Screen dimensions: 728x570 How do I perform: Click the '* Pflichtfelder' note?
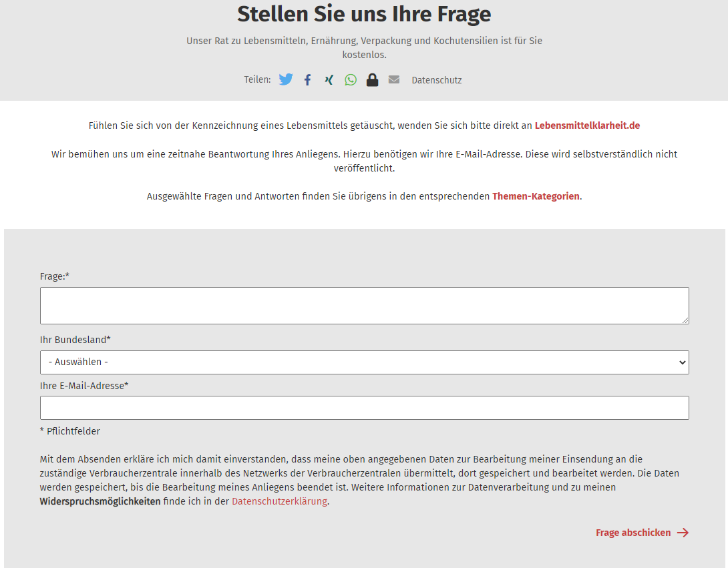[70, 431]
